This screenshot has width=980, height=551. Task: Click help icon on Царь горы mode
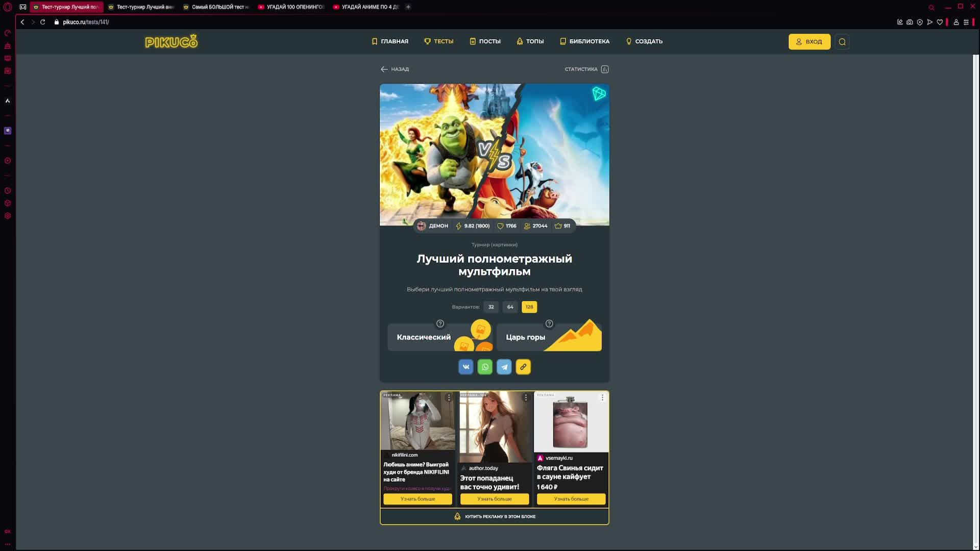point(549,323)
